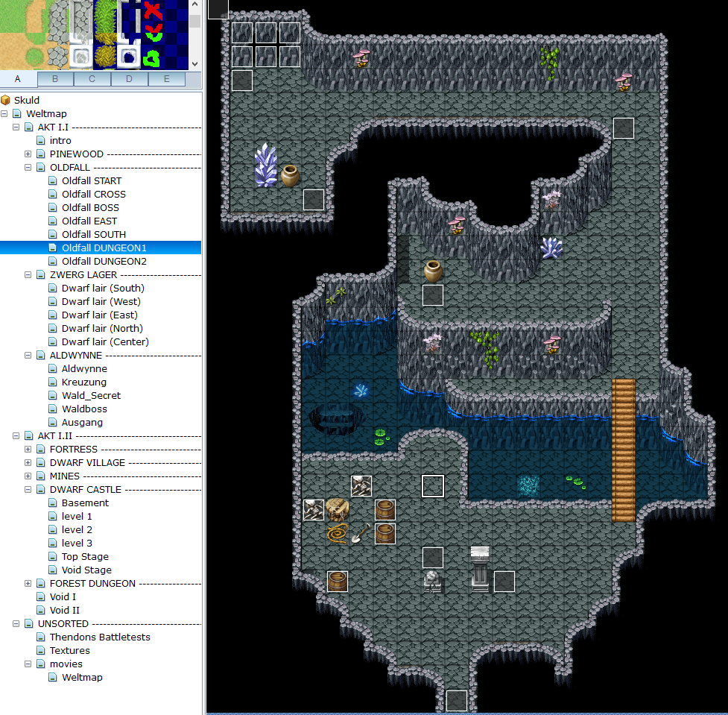Open the Oldfall BOSS map
The image size is (728, 715).
[x=90, y=207]
